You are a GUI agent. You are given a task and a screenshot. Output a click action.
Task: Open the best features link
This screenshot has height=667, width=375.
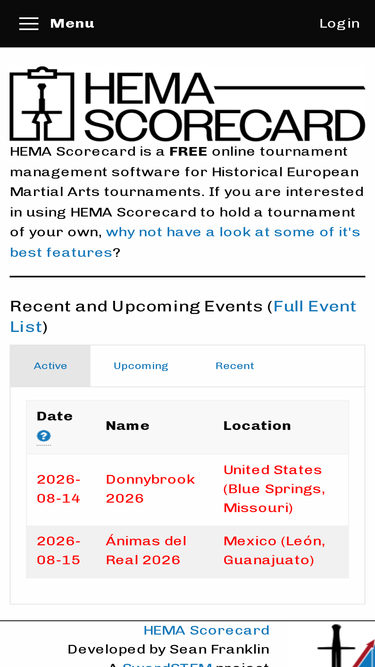(x=185, y=242)
